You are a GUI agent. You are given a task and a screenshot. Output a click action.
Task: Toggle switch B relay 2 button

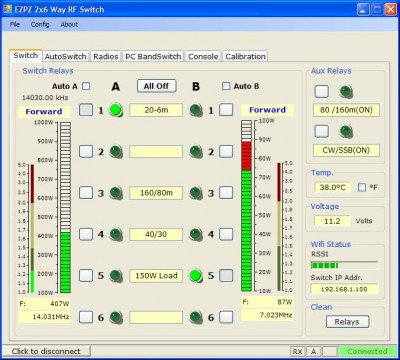pyautogui.click(x=226, y=151)
